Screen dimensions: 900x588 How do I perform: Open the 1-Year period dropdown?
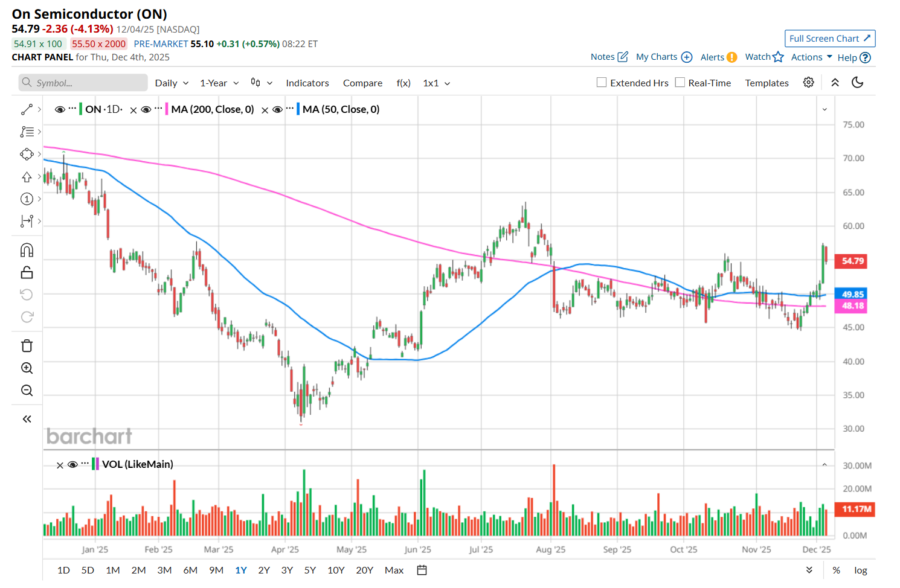click(219, 83)
